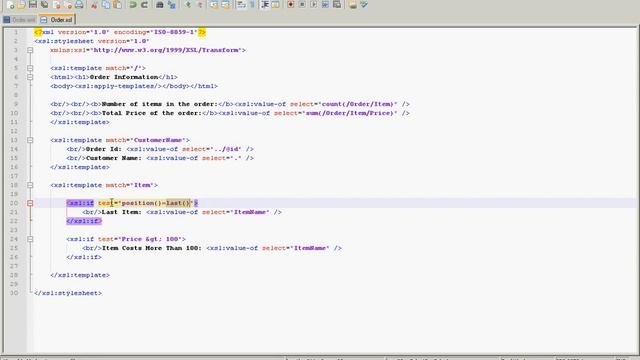Screen dimensions: 640x360
Task: Switch to the Order.xml tab
Action: (20, 20)
